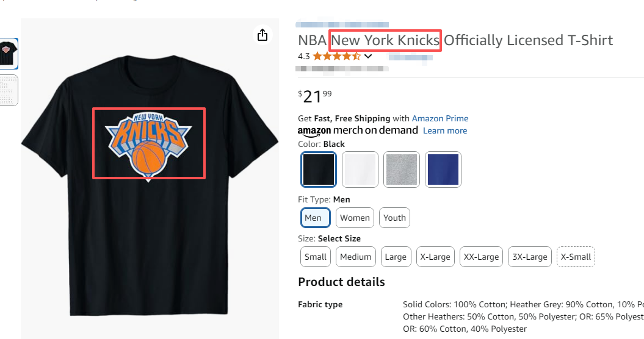Open the star rating dropdown chevron
644x339 pixels.
(x=368, y=56)
